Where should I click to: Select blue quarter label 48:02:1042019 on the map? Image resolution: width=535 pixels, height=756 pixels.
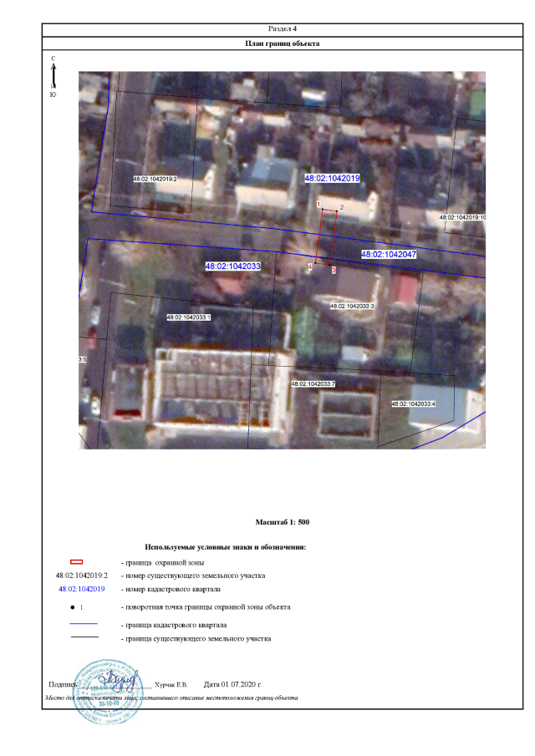(332, 178)
